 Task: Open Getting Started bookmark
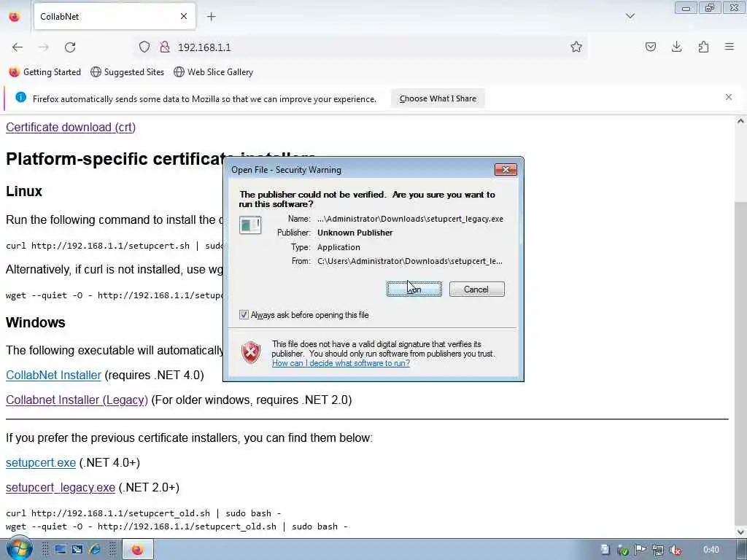pyautogui.click(x=44, y=72)
